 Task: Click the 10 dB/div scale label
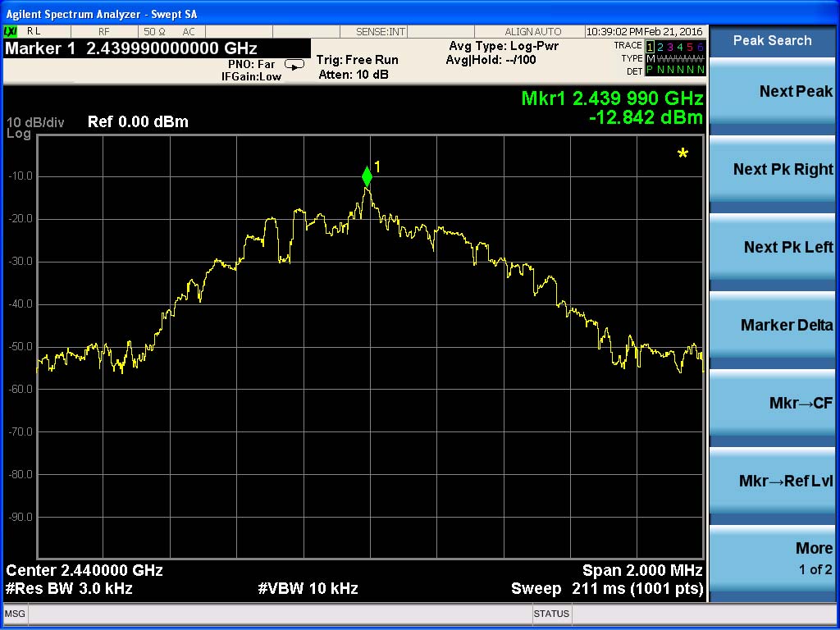click(x=35, y=123)
